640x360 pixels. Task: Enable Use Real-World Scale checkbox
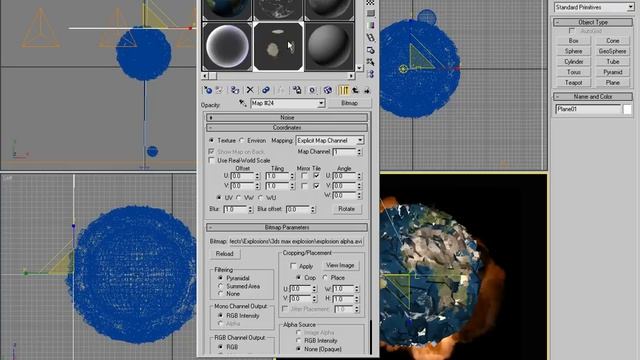click(211, 161)
